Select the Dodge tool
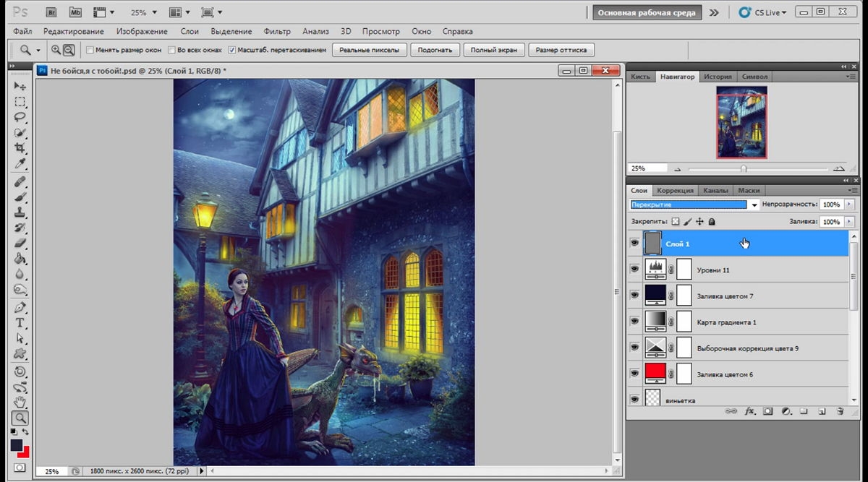The height and width of the screenshot is (482, 868). coord(20,291)
